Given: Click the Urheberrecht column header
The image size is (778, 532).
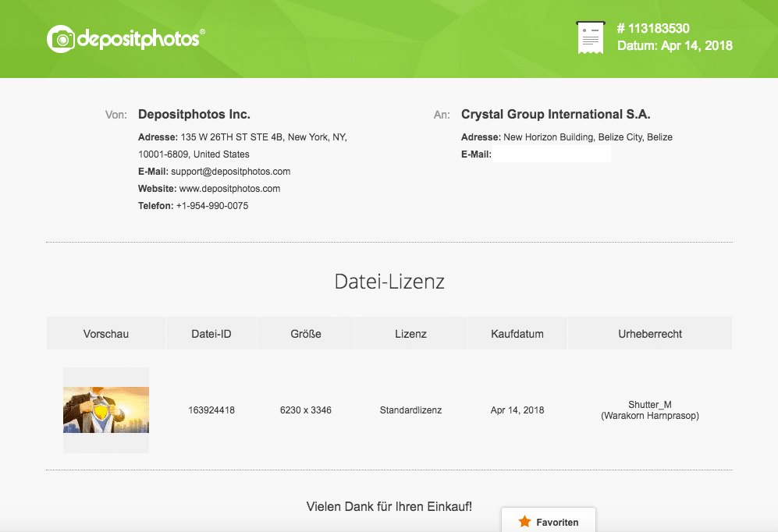Looking at the screenshot, I should coord(649,334).
